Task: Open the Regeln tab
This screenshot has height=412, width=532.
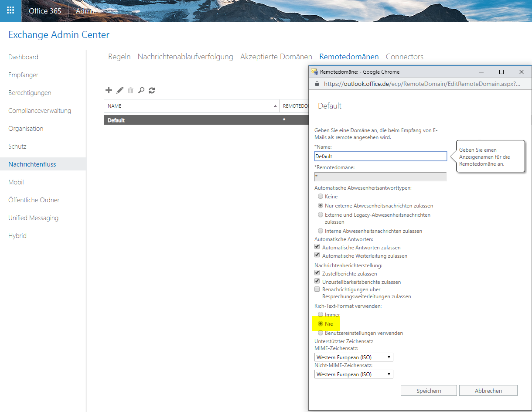Action: click(119, 57)
